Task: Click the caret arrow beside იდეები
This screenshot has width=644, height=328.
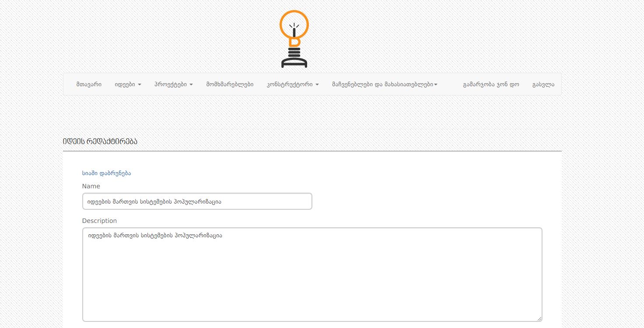Action: [140, 85]
